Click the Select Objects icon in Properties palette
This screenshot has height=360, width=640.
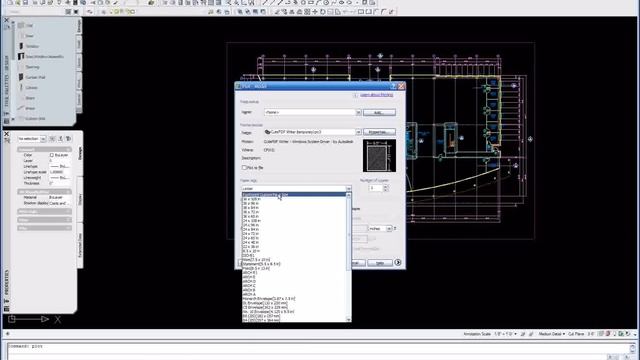(60, 139)
